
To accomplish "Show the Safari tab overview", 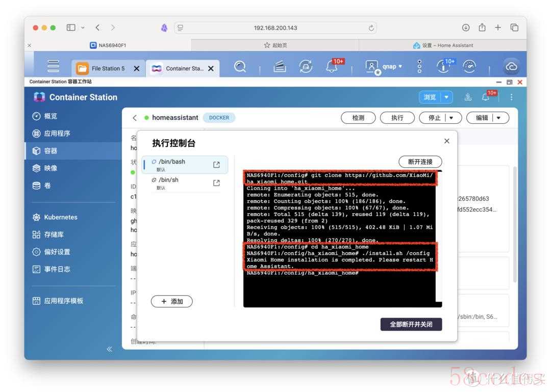I will (514, 28).
